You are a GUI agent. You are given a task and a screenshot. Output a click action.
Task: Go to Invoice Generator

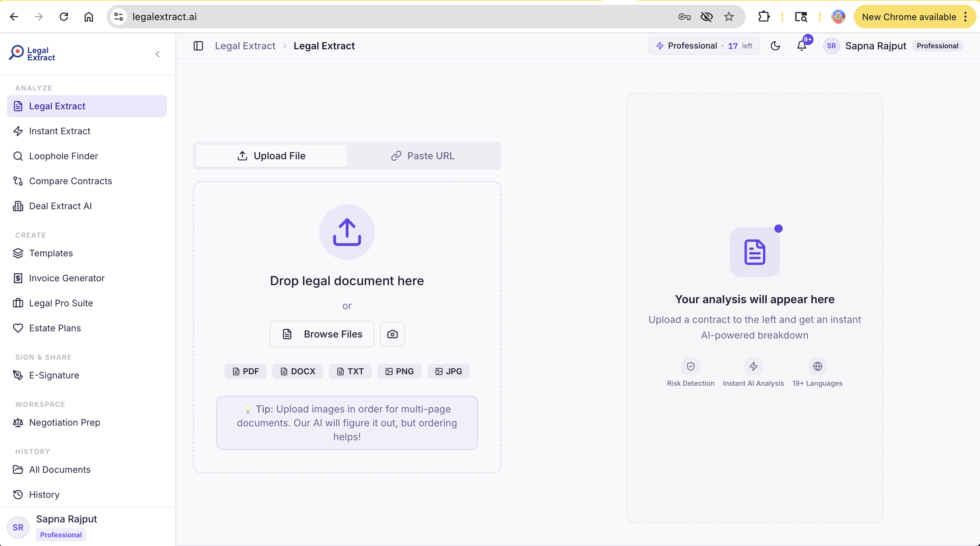pyautogui.click(x=87, y=278)
